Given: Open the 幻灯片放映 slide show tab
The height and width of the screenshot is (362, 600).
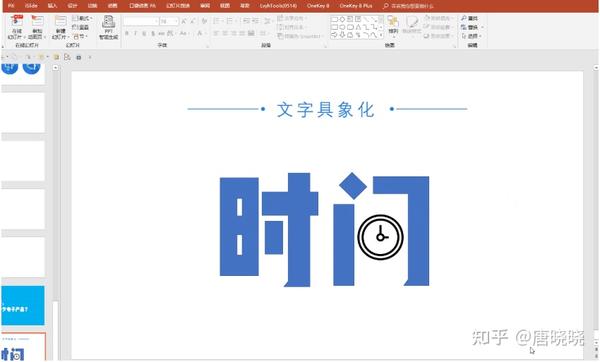Looking at the screenshot, I should pos(178,6).
